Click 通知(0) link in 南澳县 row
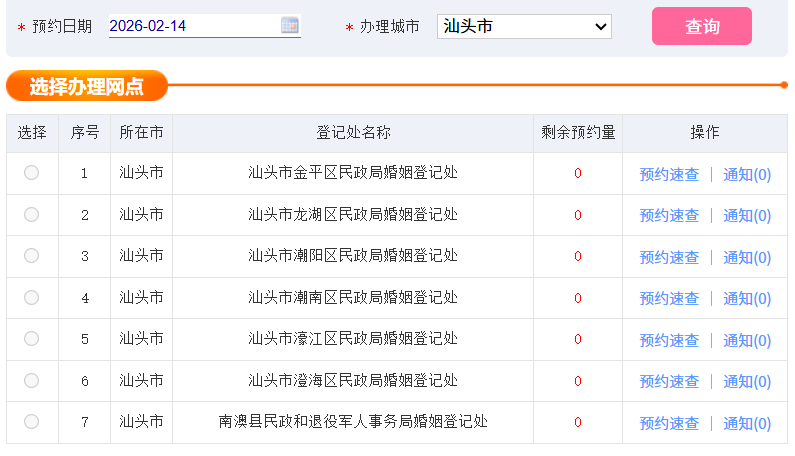Viewport: 795px width, 456px height. click(747, 423)
